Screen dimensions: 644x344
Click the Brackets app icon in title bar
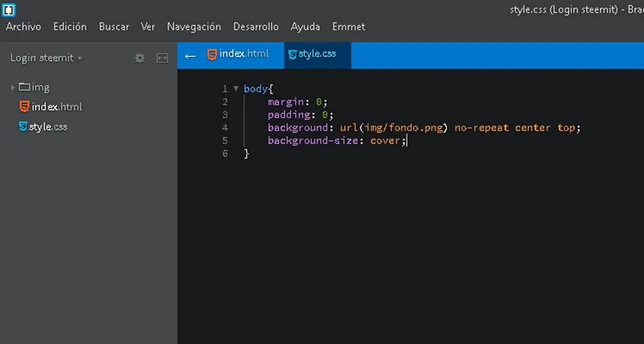pos(9,10)
